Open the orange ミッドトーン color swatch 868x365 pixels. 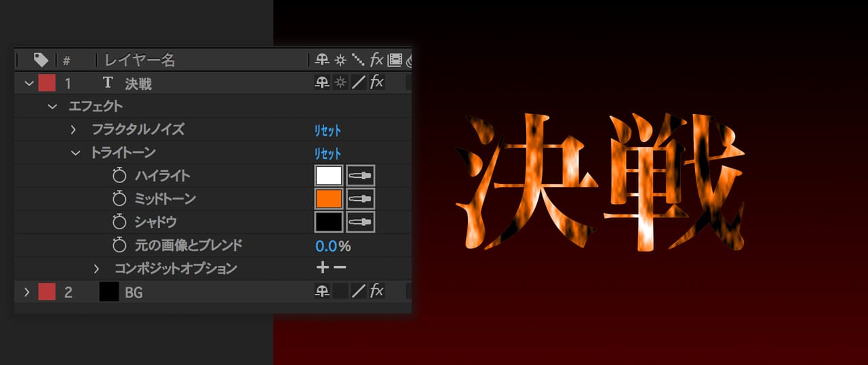(329, 199)
